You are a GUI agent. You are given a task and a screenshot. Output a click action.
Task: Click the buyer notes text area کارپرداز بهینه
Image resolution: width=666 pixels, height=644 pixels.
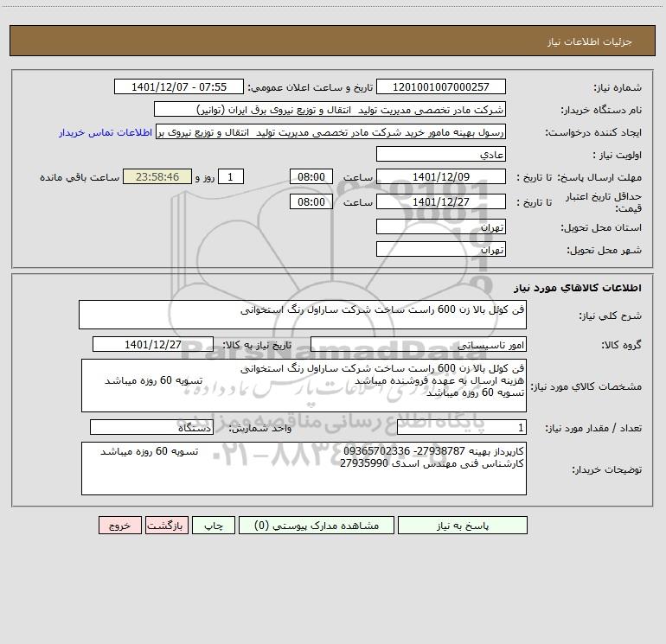pos(304,469)
